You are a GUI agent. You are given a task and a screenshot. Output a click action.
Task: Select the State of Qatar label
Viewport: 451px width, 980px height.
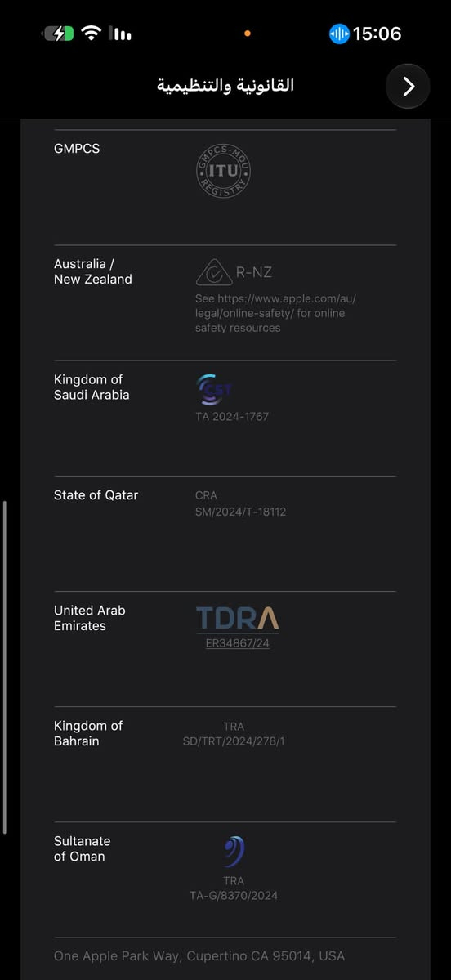coord(96,495)
